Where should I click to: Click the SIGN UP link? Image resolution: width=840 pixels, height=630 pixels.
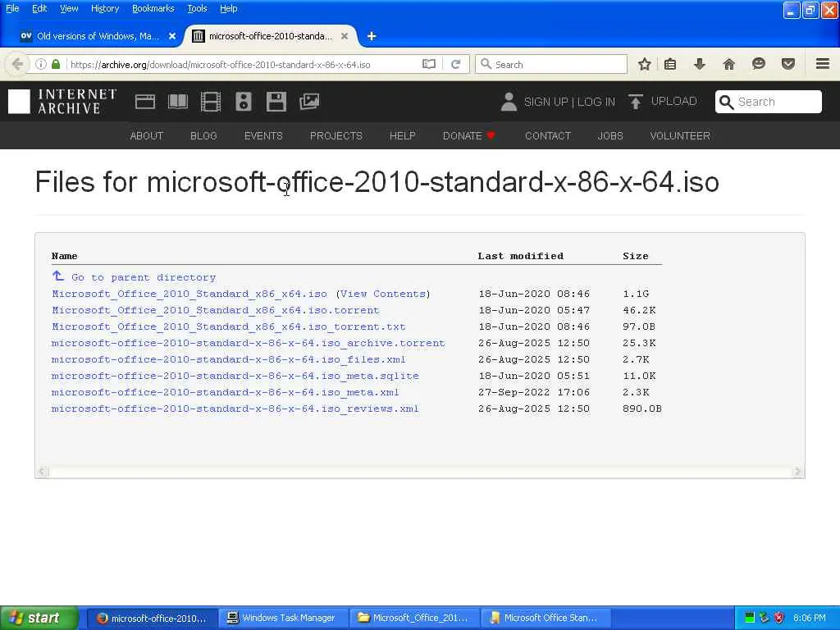[546, 102]
